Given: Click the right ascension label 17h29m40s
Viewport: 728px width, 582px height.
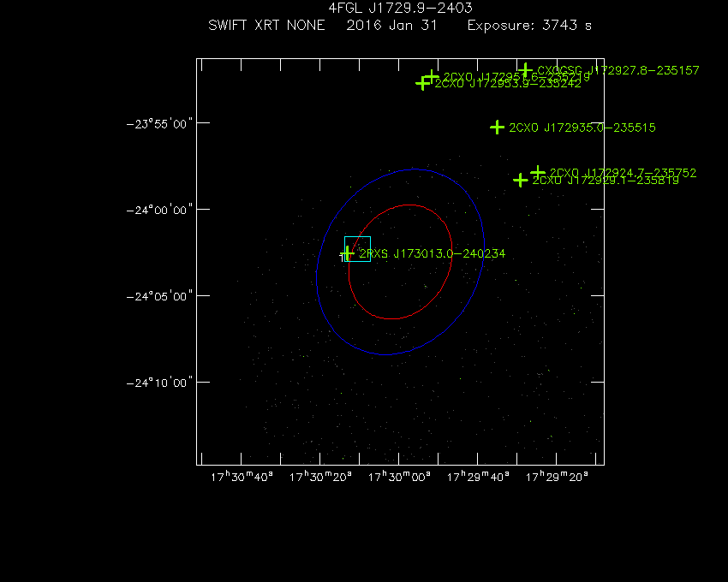Looking at the screenshot, I should pos(478,477).
